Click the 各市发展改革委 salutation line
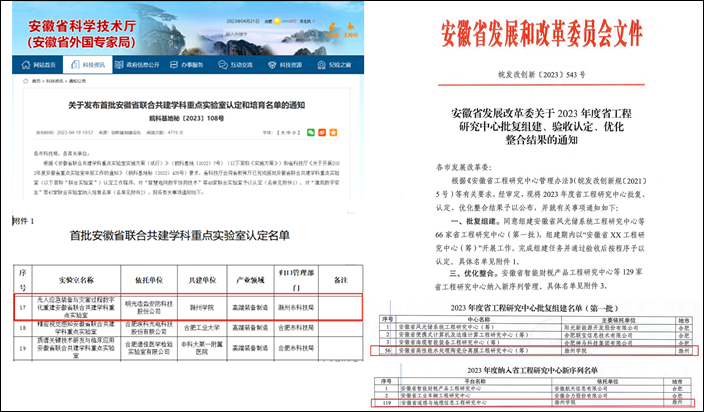Viewport: 704px width, 412px height. click(x=464, y=167)
